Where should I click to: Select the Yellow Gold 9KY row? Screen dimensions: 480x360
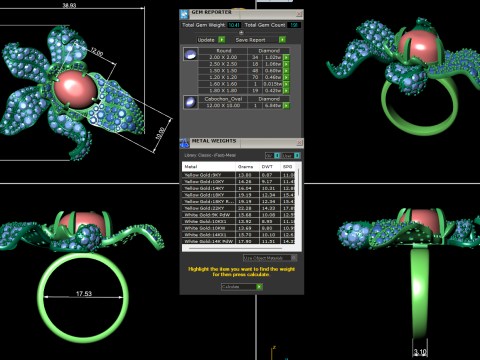click(239, 175)
